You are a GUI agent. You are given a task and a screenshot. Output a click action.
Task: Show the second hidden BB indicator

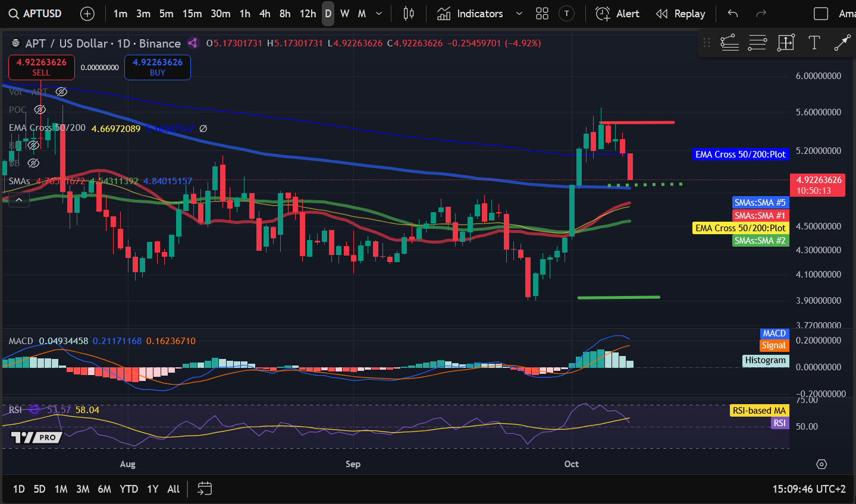[x=34, y=163]
